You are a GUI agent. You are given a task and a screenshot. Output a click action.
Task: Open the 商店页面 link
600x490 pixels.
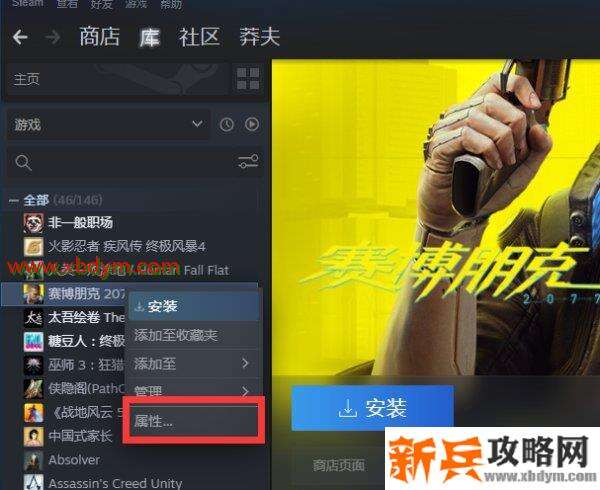pyautogui.click(x=339, y=465)
